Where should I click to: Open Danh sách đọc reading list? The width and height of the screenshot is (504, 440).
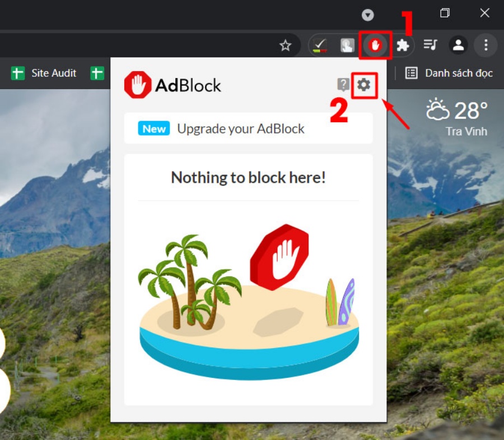click(x=449, y=73)
